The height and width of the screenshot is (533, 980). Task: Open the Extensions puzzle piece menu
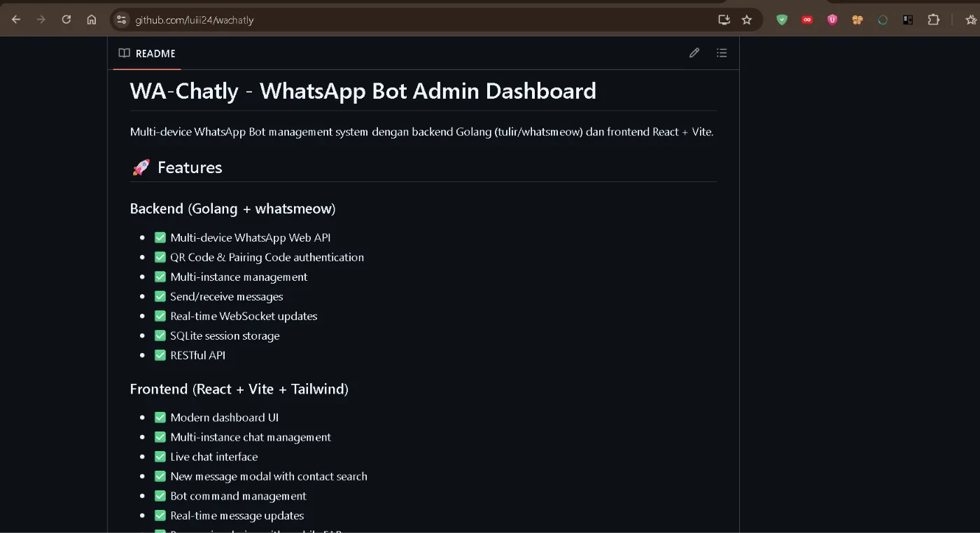coord(933,20)
